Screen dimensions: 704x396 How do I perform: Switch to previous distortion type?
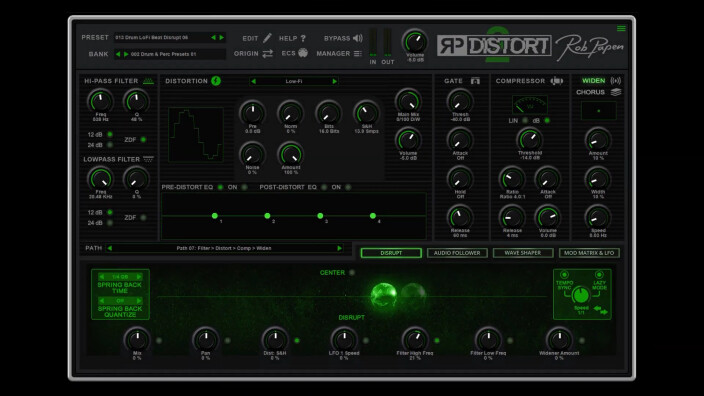point(254,81)
